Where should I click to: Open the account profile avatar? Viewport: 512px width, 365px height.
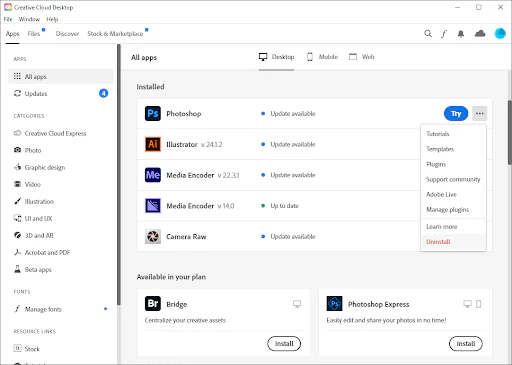pyautogui.click(x=500, y=33)
